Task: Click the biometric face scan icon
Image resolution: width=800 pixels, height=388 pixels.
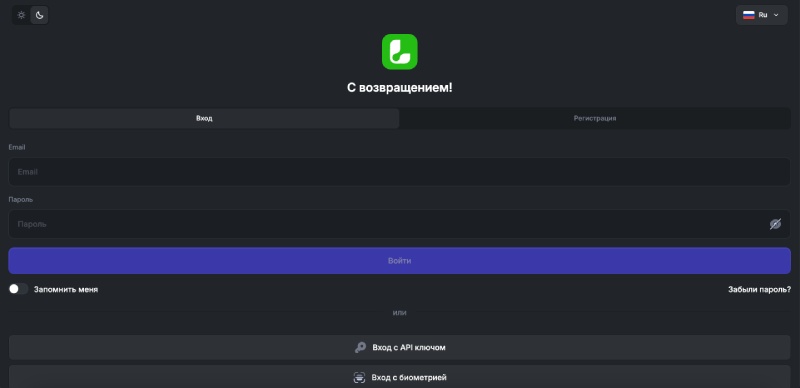Action: [360, 377]
